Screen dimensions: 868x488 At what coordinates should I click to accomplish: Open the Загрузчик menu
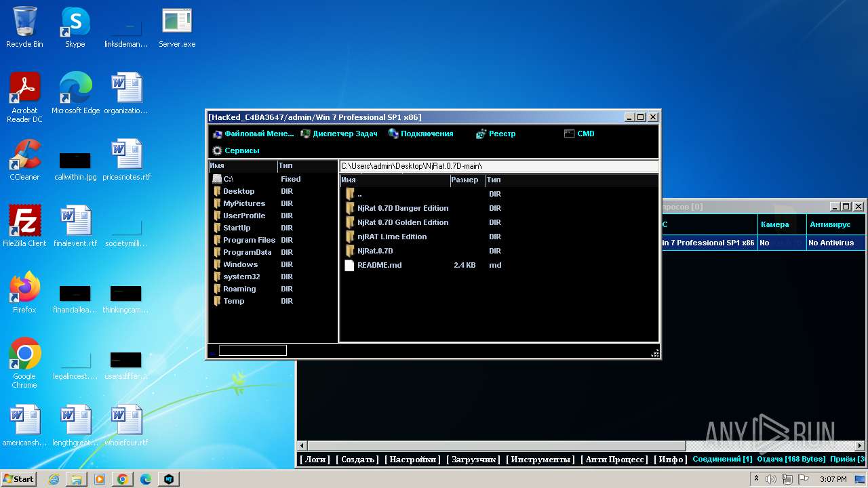[473, 459]
